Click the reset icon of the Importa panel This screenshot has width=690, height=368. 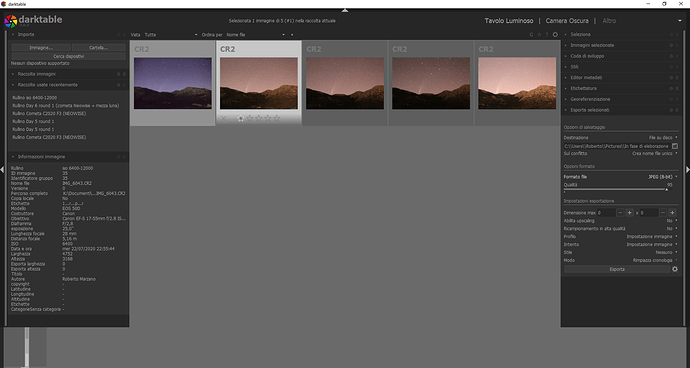(x=118, y=34)
